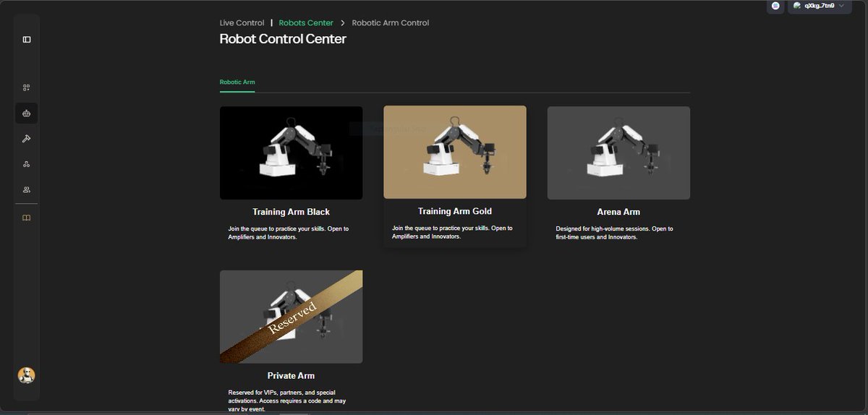Screen dimensions: 868x415
Task: Click the Training Arm Black title
Action: [x=292, y=212]
